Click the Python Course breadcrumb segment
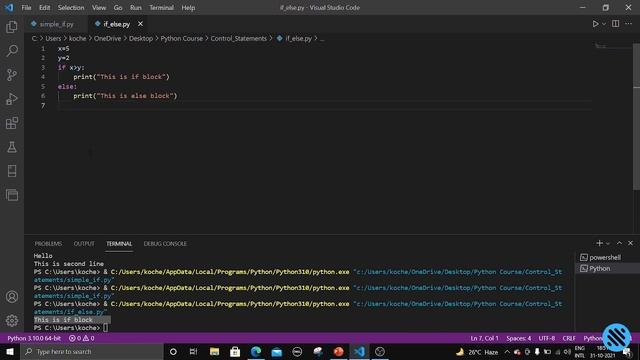Screen dimensions: 640x360 pos(182,38)
